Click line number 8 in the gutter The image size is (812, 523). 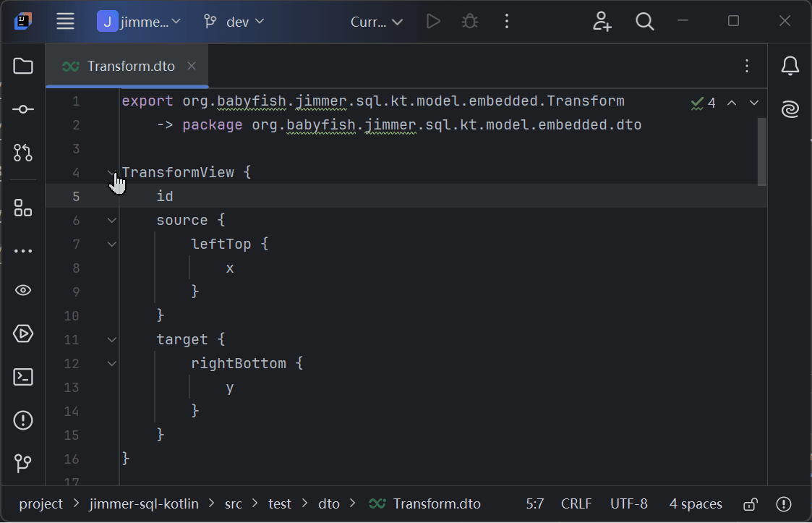point(76,268)
